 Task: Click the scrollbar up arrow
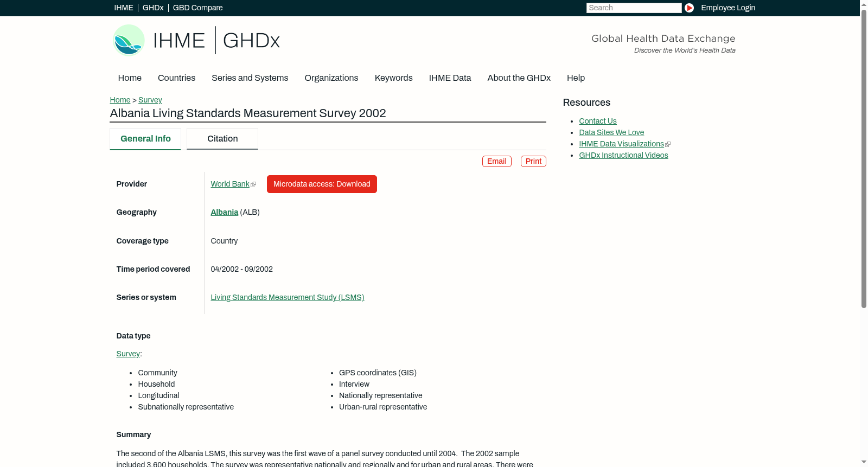pos(864,4)
